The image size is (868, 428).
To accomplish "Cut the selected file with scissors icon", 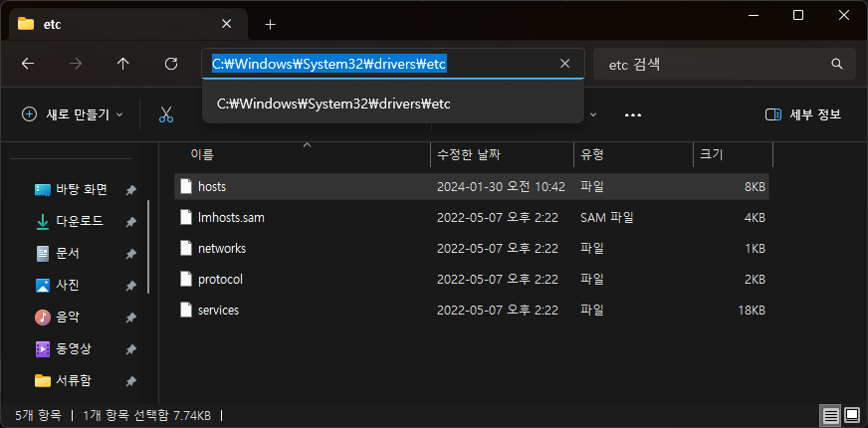I will pyautogui.click(x=166, y=114).
